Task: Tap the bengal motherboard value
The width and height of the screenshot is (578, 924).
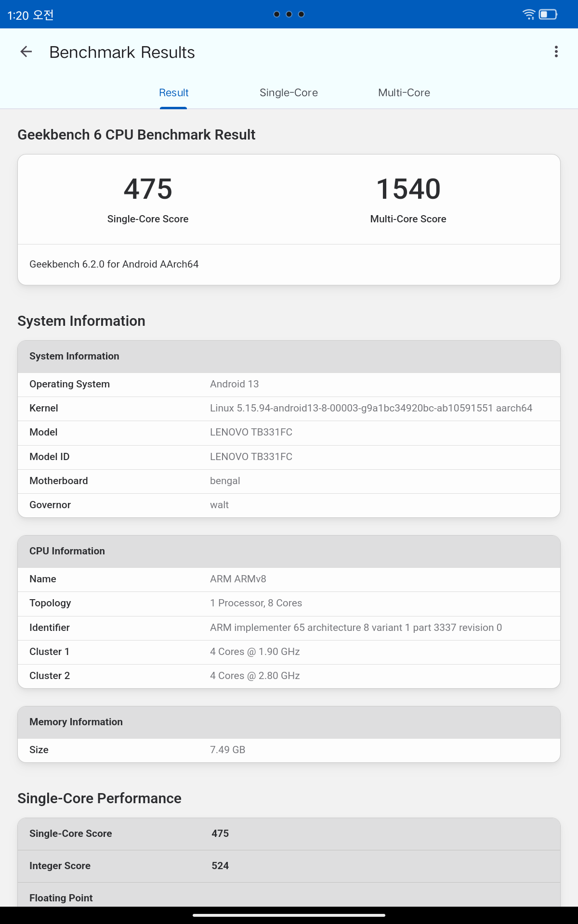Action: pyautogui.click(x=225, y=481)
